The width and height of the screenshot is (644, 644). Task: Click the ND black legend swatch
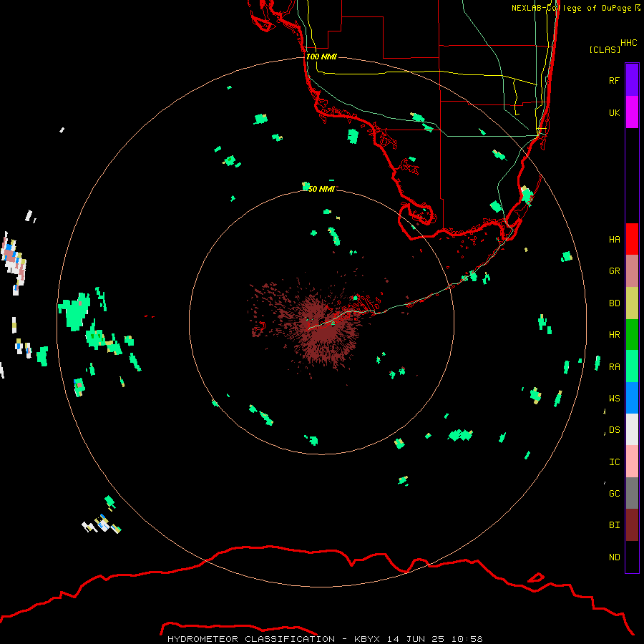pos(632,557)
